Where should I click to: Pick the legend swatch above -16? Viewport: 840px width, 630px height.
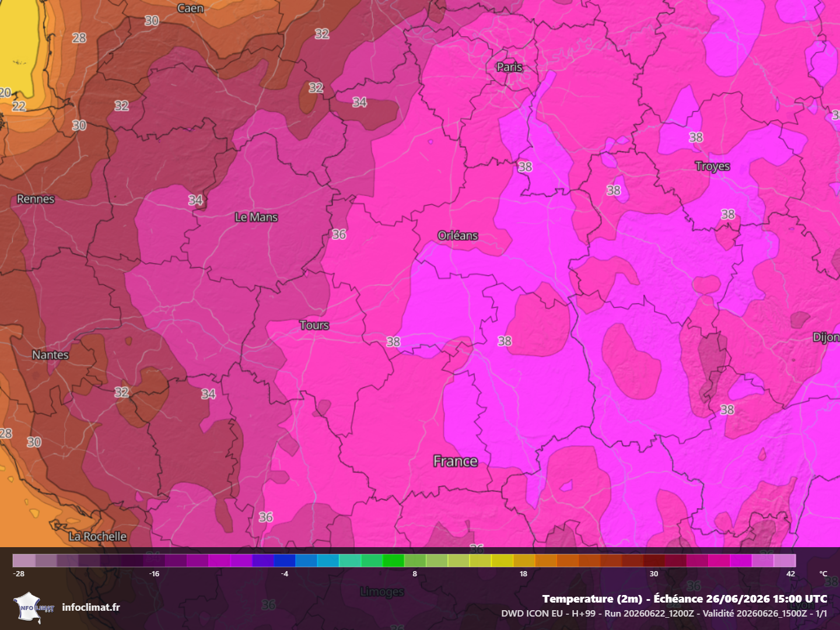[x=154, y=561]
